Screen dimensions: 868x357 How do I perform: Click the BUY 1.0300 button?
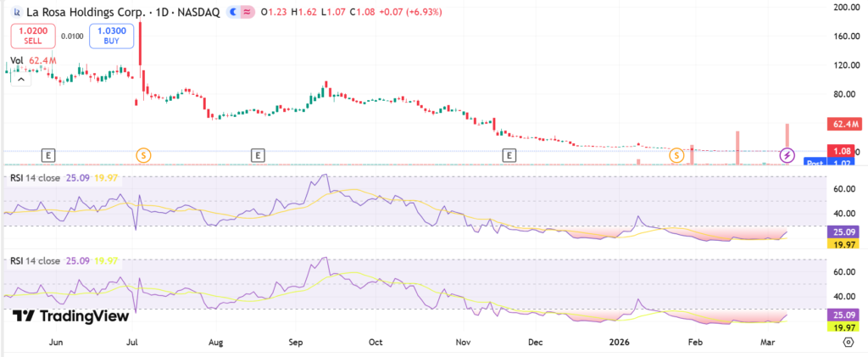tap(112, 36)
